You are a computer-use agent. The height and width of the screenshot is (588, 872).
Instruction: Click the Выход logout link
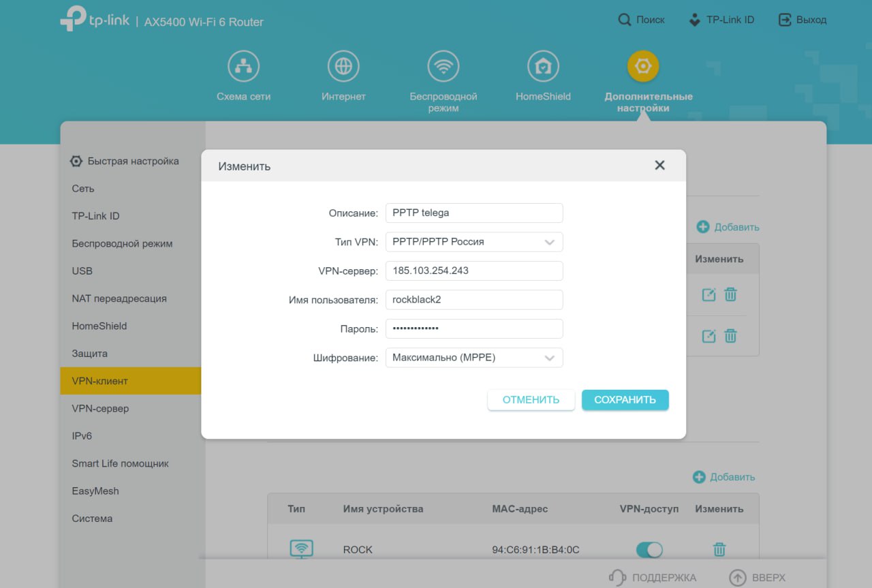click(803, 20)
